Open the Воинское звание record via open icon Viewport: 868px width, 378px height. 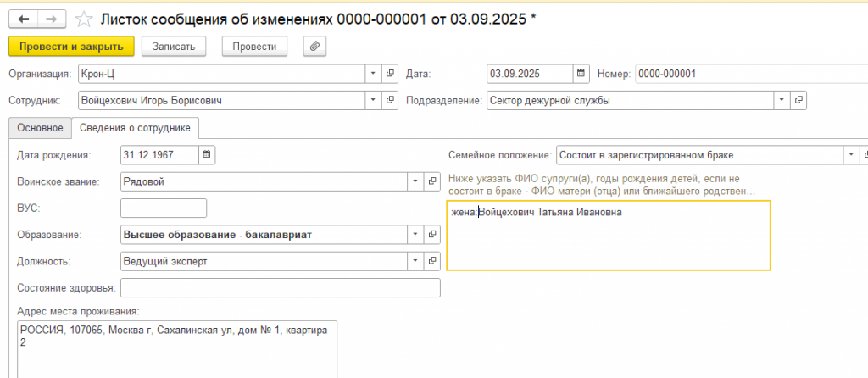(x=432, y=181)
